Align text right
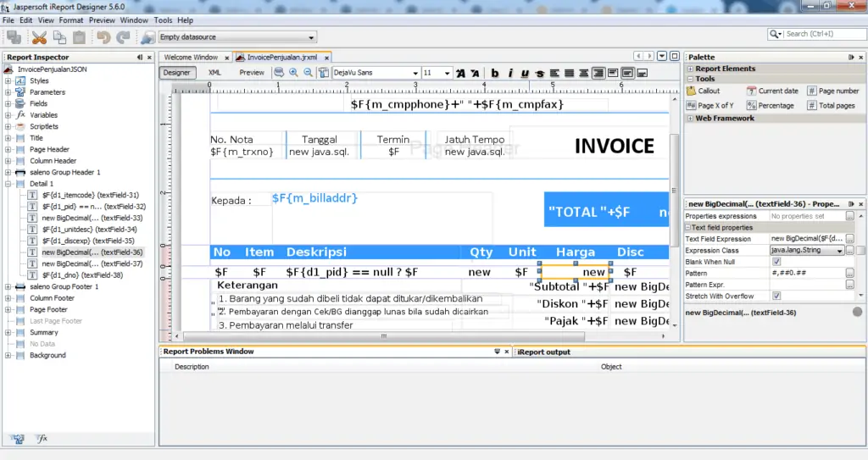 [598, 73]
